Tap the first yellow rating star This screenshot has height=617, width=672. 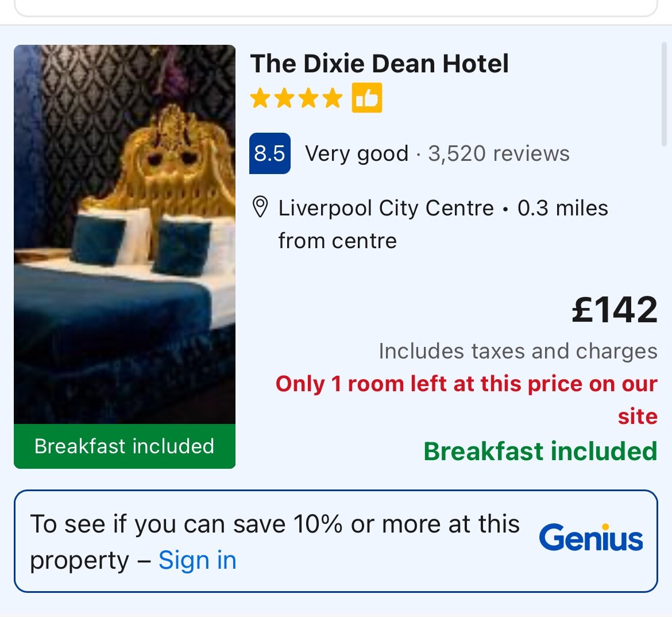(260, 98)
